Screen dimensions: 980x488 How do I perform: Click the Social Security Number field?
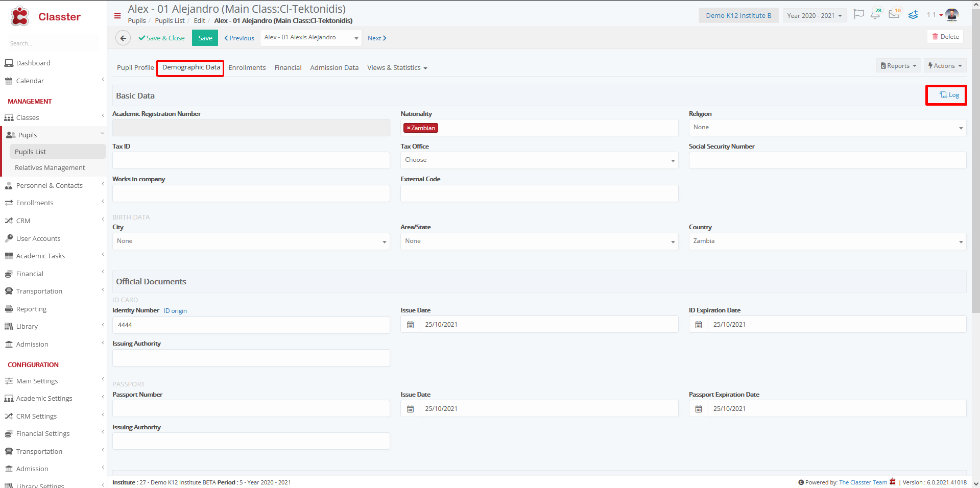(x=827, y=160)
